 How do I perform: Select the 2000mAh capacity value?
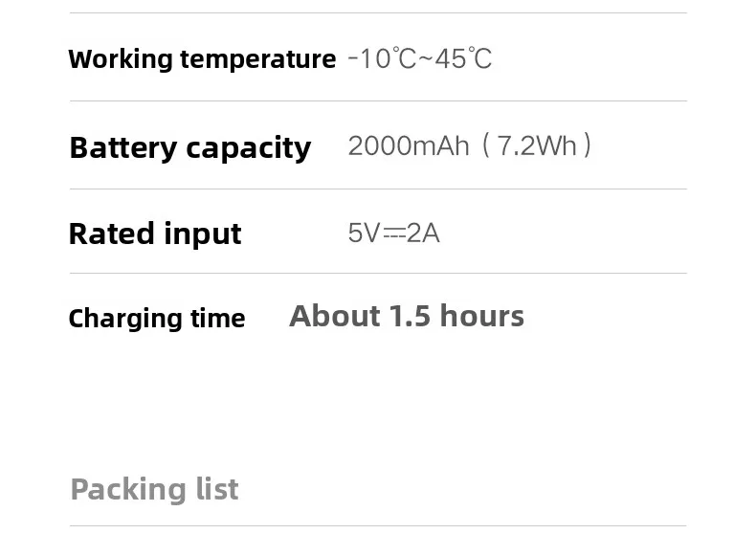click(x=409, y=145)
